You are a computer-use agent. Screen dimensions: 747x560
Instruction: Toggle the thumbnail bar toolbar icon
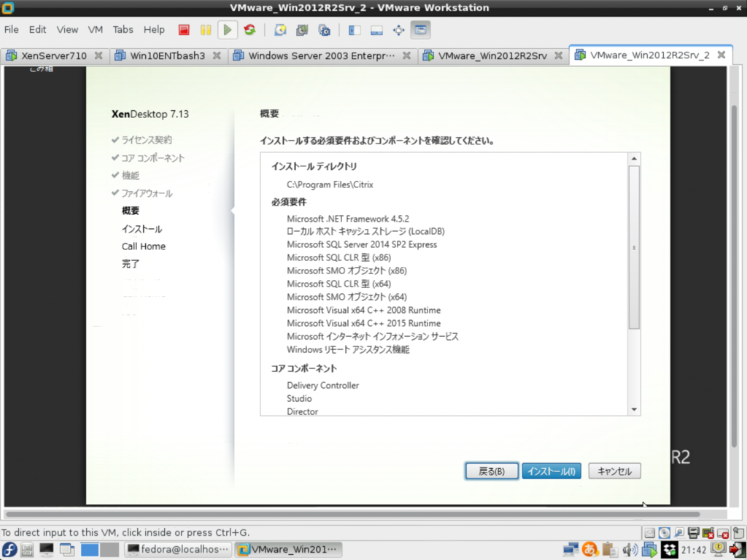377,30
